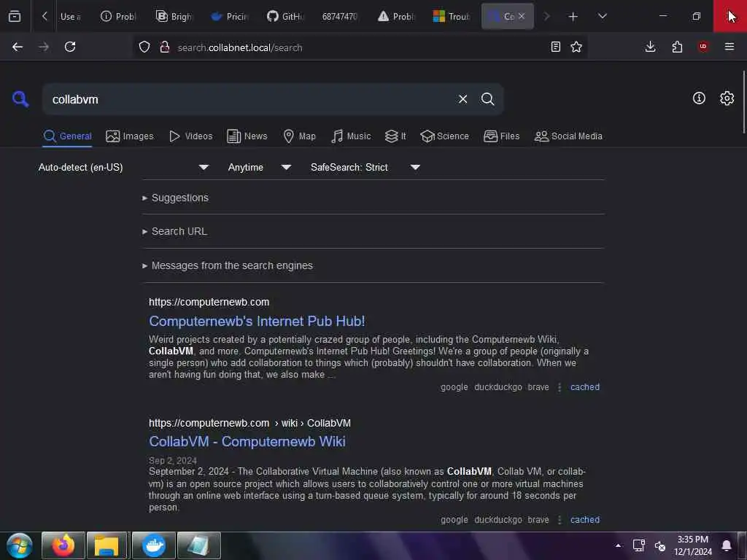
Task: Switch to the 68747470 tab
Action: (340, 16)
